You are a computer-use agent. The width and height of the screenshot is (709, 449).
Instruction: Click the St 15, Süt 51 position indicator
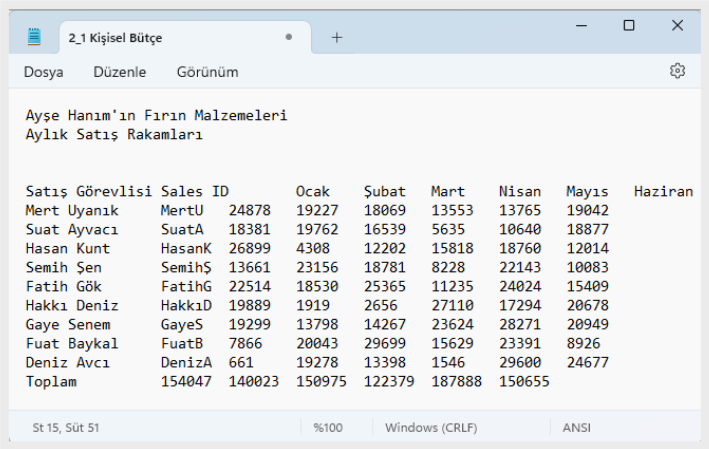(66, 427)
